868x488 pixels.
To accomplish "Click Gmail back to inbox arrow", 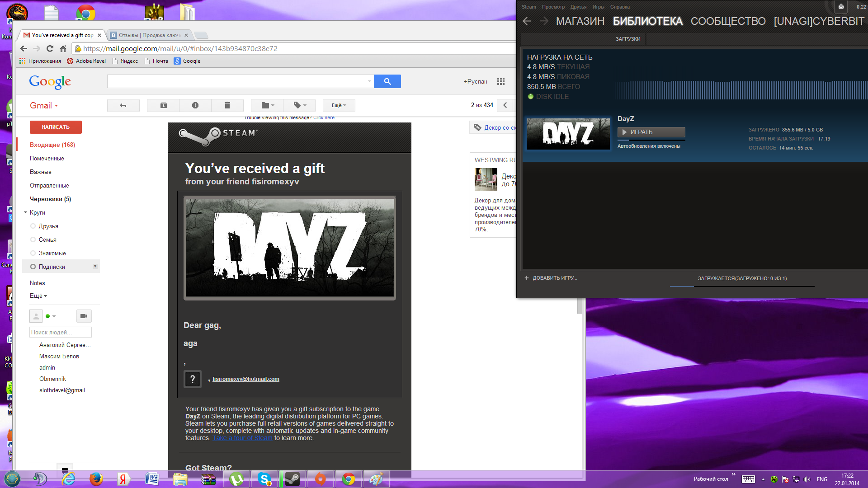I will point(123,105).
